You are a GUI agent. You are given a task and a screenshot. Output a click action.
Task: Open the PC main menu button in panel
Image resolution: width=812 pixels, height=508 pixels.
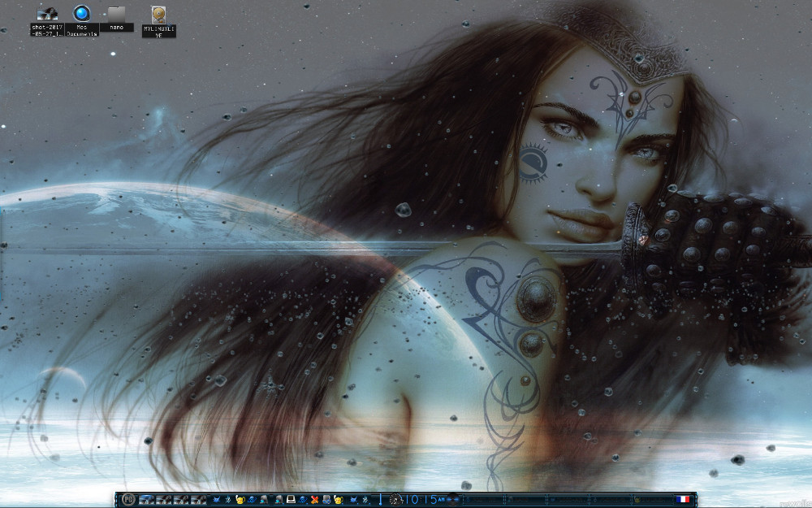click(x=129, y=500)
